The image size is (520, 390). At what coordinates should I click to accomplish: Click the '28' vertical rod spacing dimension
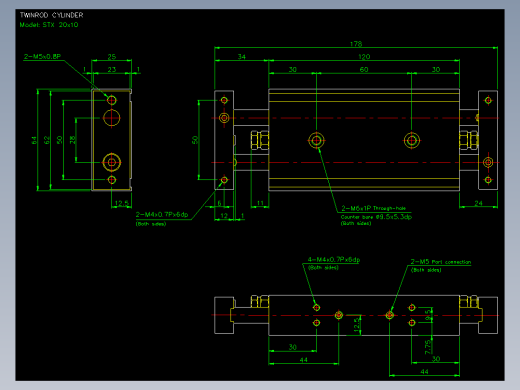pyautogui.click(x=73, y=140)
